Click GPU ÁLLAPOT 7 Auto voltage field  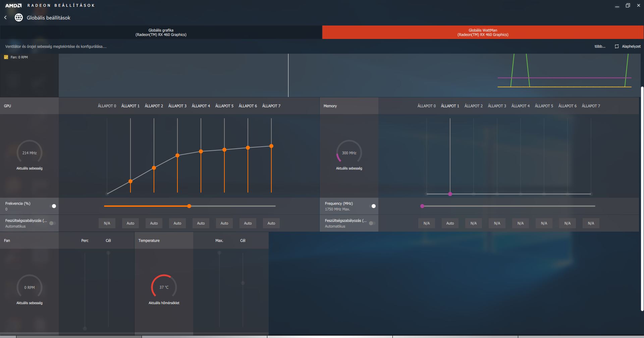[x=271, y=223]
